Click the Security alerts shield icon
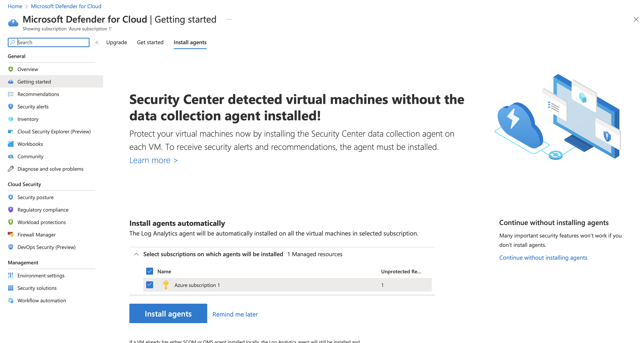This screenshot has height=343, width=644. [11, 106]
